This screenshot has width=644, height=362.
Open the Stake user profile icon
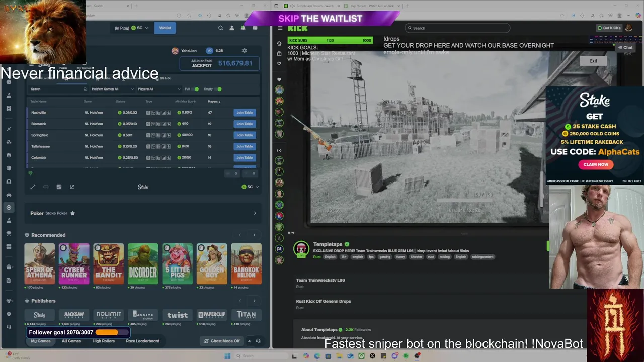pyautogui.click(x=232, y=28)
